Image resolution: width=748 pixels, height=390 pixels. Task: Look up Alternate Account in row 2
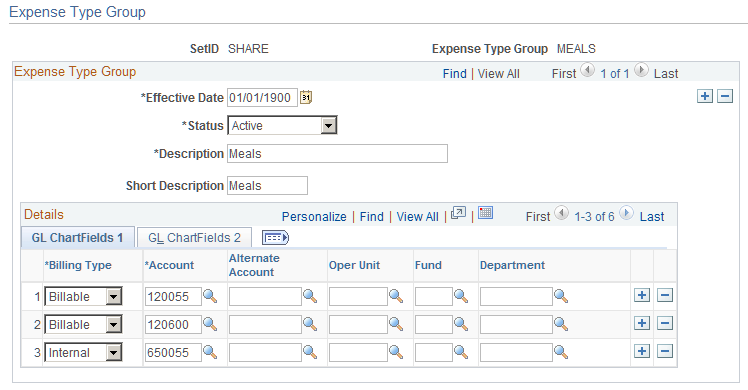tap(310, 324)
